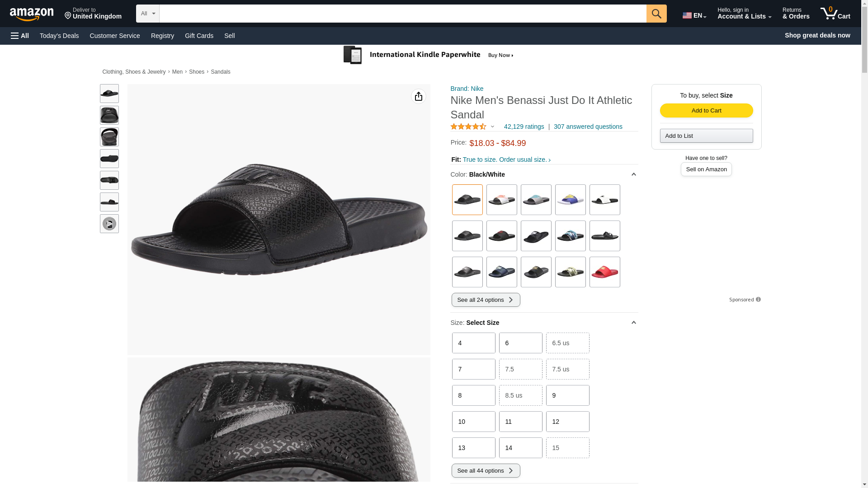The width and height of the screenshot is (868, 488).
Task: Open the 307 answered questions link
Action: tap(588, 127)
